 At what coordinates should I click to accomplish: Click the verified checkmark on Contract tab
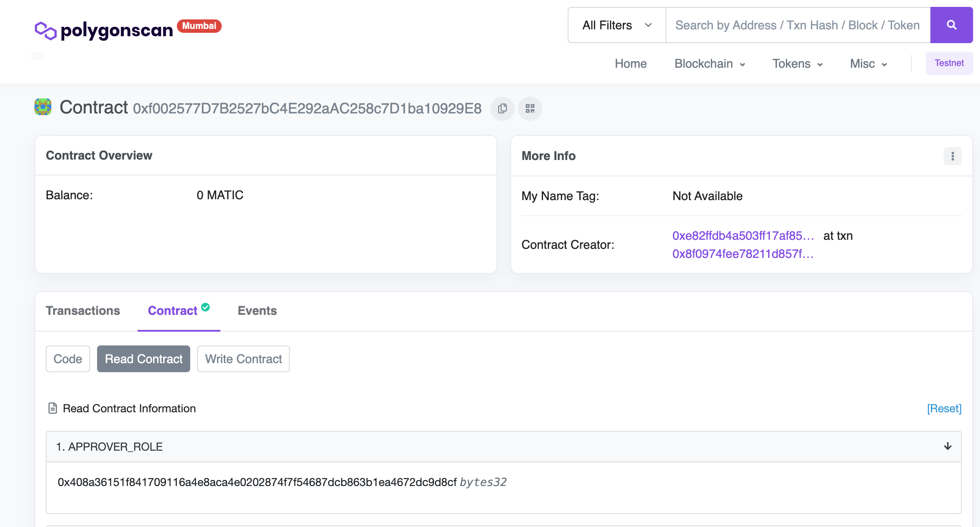point(206,307)
